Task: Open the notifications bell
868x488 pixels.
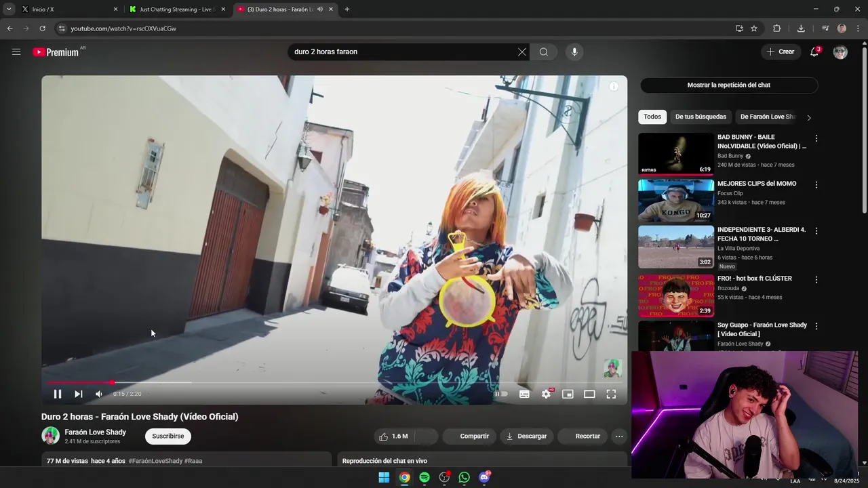Action: tap(814, 52)
